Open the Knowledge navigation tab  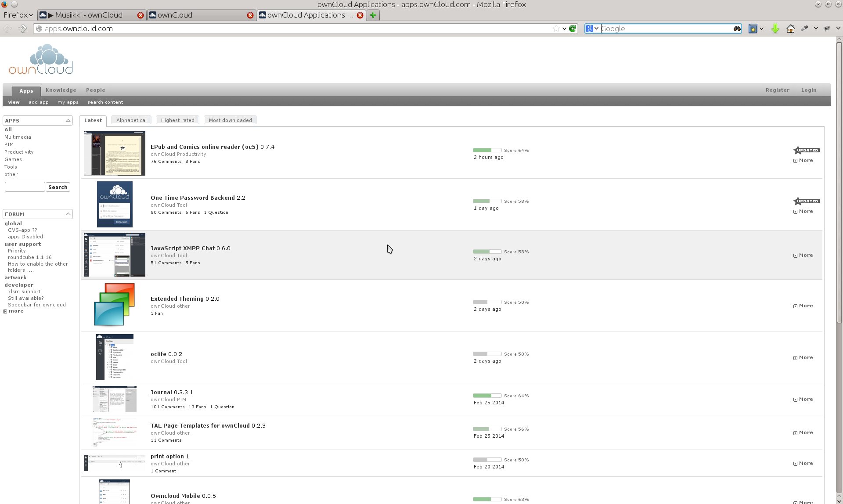pyautogui.click(x=61, y=90)
